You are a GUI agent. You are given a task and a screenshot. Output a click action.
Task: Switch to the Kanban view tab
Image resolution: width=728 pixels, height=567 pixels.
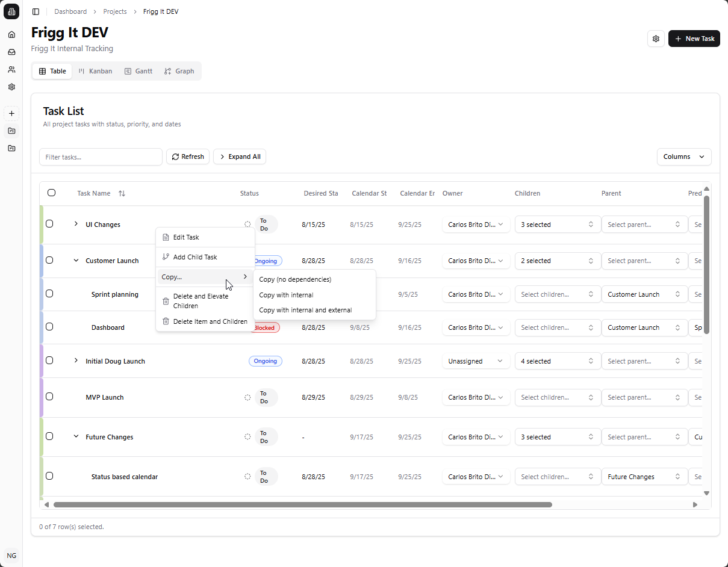click(x=95, y=71)
